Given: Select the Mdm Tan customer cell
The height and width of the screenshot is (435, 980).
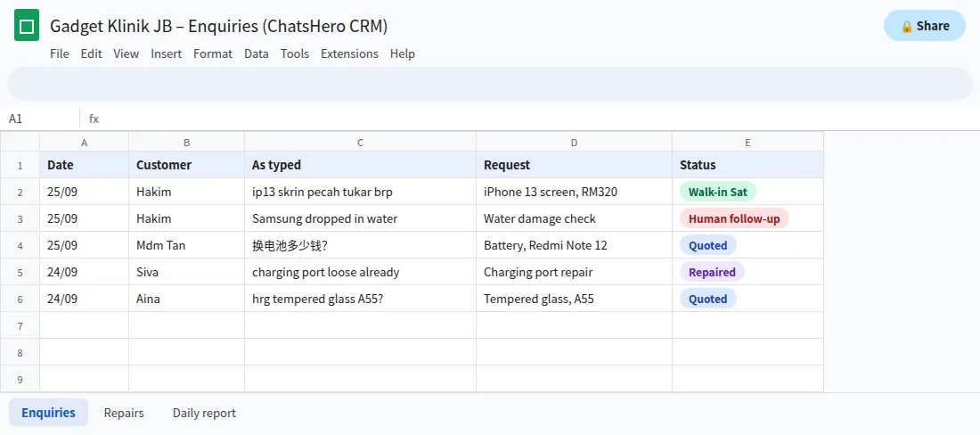Looking at the screenshot, I should point(187,246).
